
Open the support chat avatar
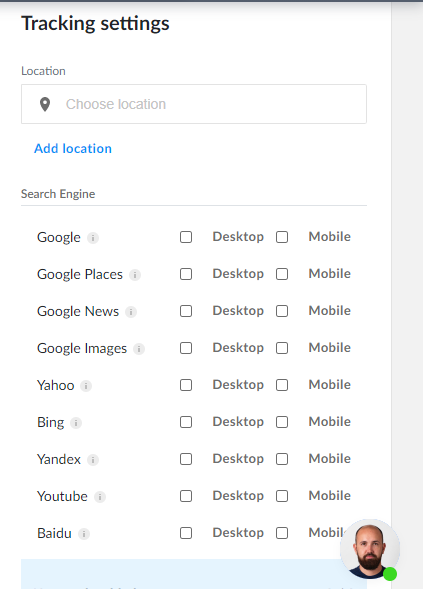370,549
